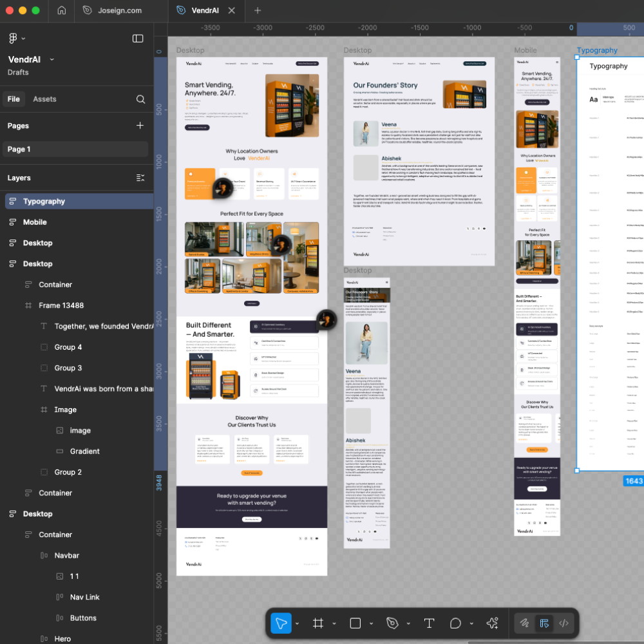The image size is (644, 644).
Task: Open the Actions sparkle tool
Action: click(493, 623)
